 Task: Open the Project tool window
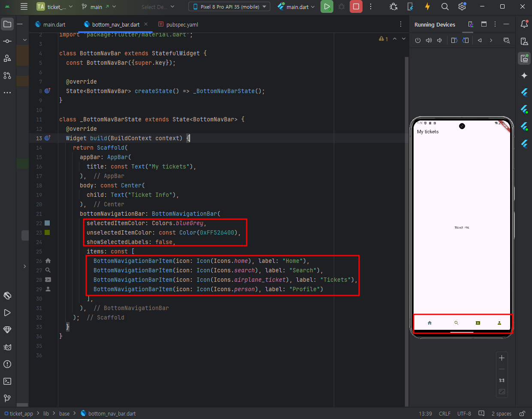click(7, 24)
